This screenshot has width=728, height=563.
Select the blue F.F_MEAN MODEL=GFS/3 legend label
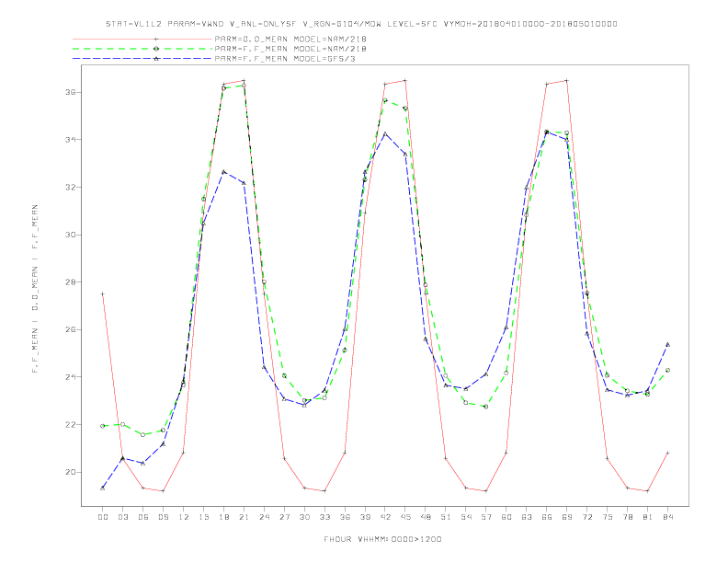pyautogui.click(x=285, y=59)
